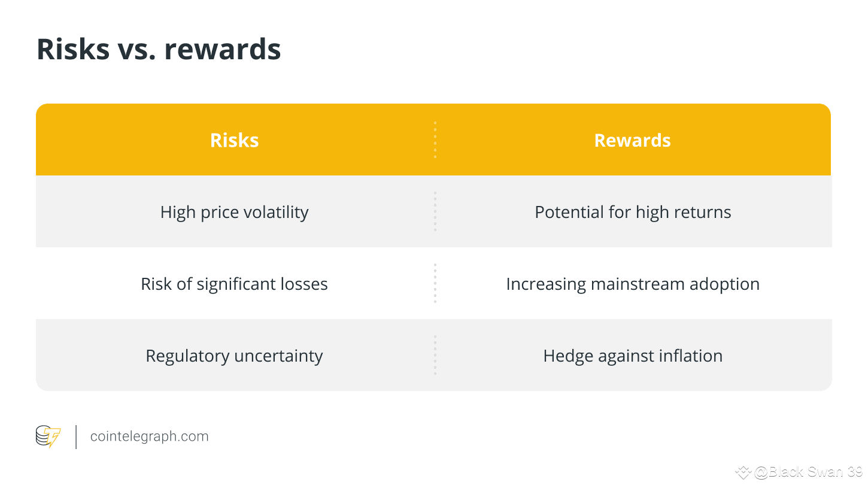Select the Rewards column header
This screenshot has width=868, height=485.
pyautogui.click(x=632, y=140)
